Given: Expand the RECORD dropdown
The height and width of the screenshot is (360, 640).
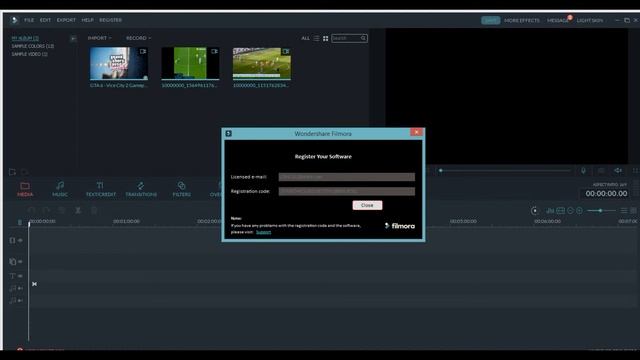Looking at the screenshot, I should (138, 38).
